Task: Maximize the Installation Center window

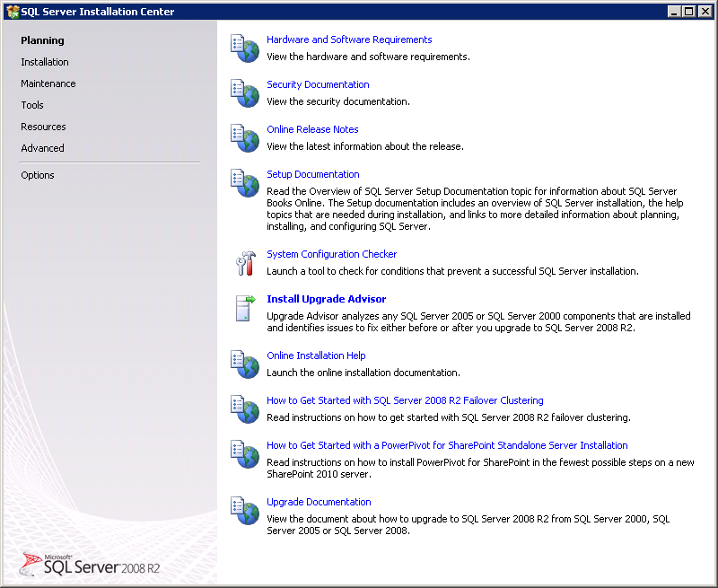Action: point(688,12)
